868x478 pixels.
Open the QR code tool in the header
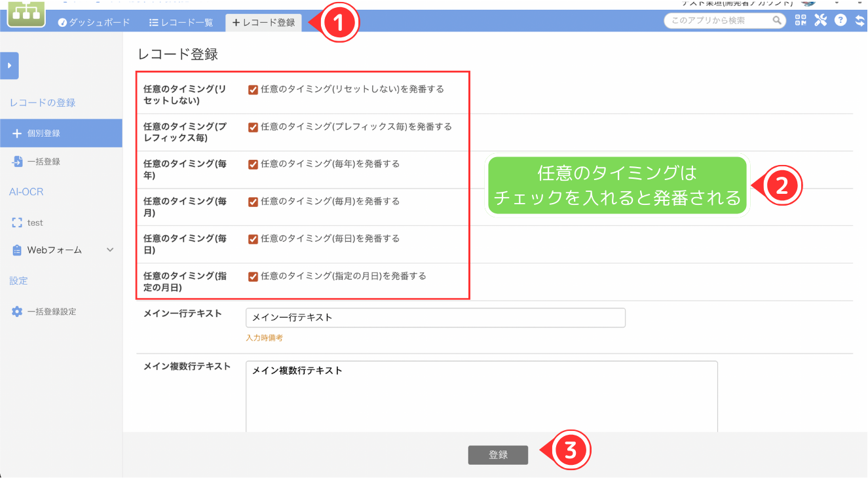[x=800, y=20]
